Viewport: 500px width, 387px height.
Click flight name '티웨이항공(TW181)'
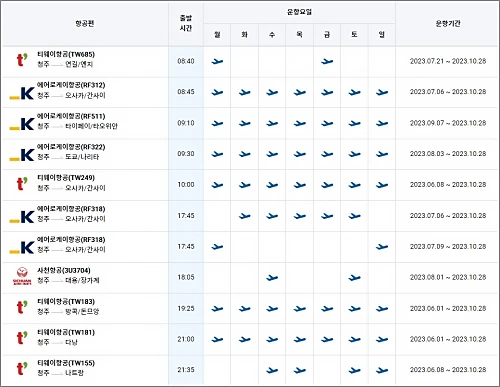pyautogui.click(x=66, y=332)
